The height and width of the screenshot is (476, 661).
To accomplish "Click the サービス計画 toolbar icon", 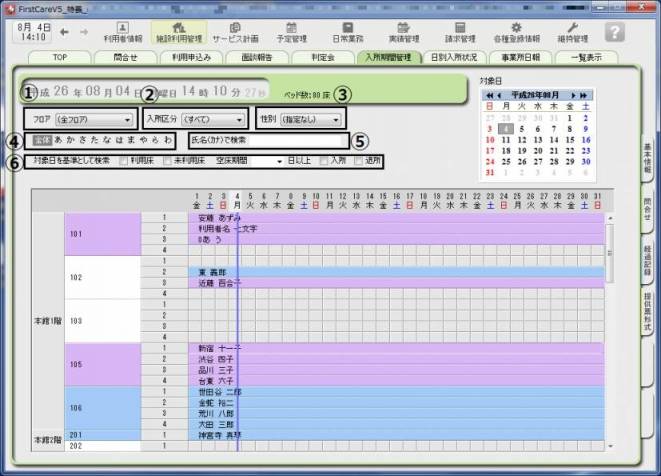I will tap(234, 32).
